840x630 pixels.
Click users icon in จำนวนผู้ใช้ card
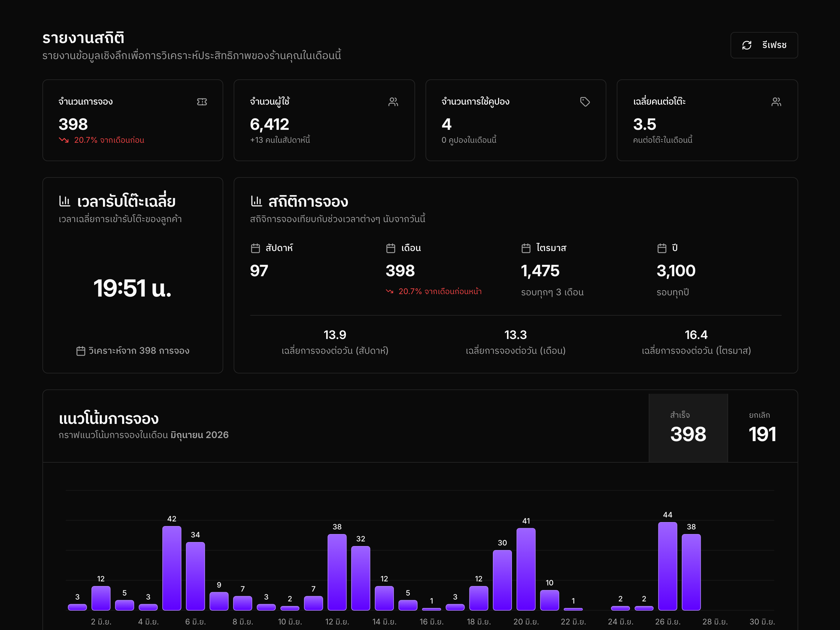(394, 102)
